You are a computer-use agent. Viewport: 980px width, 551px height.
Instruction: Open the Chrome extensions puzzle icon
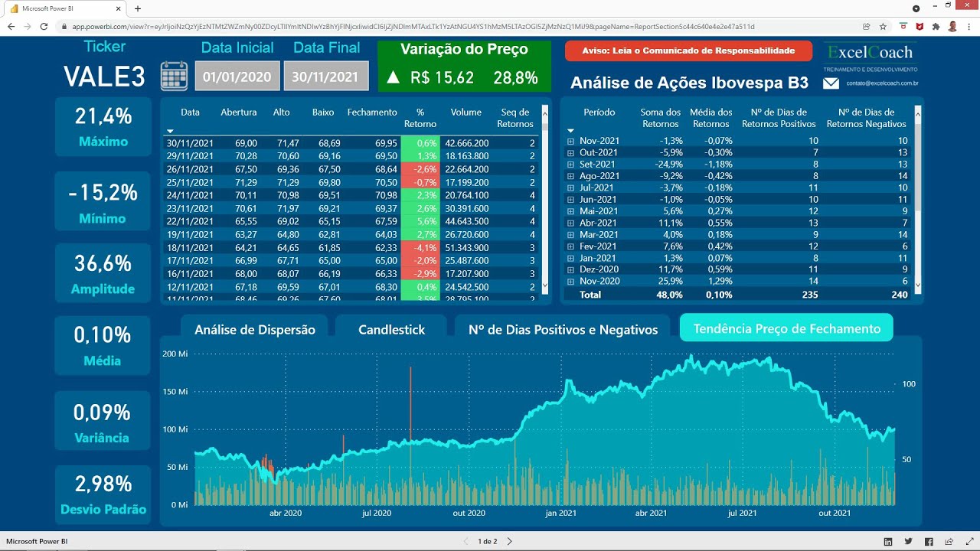point(936,26)
